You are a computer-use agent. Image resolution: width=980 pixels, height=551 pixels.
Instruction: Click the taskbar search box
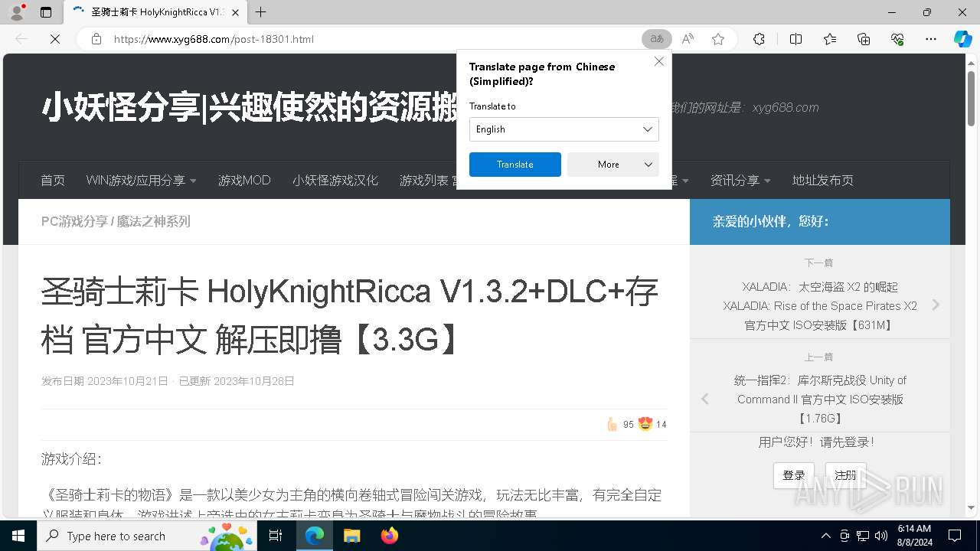pyautogui.click(x=145, y=536)
